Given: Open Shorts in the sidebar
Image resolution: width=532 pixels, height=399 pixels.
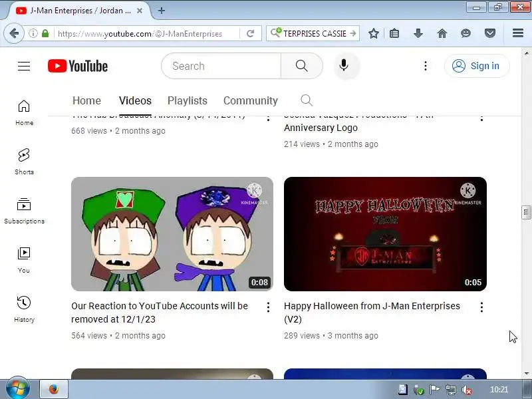Looking at the screenshot, I should pyautogui.click(x=24, y=162).
